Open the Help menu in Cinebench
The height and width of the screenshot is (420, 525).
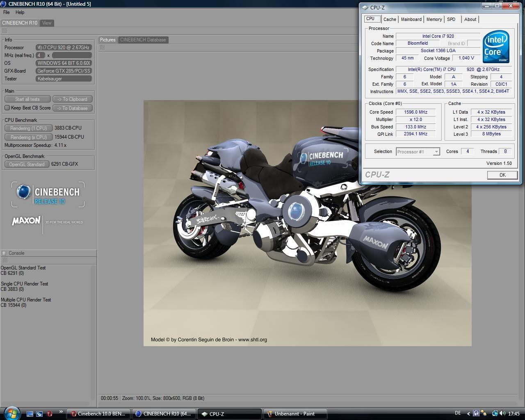click(x=20, y=12)
